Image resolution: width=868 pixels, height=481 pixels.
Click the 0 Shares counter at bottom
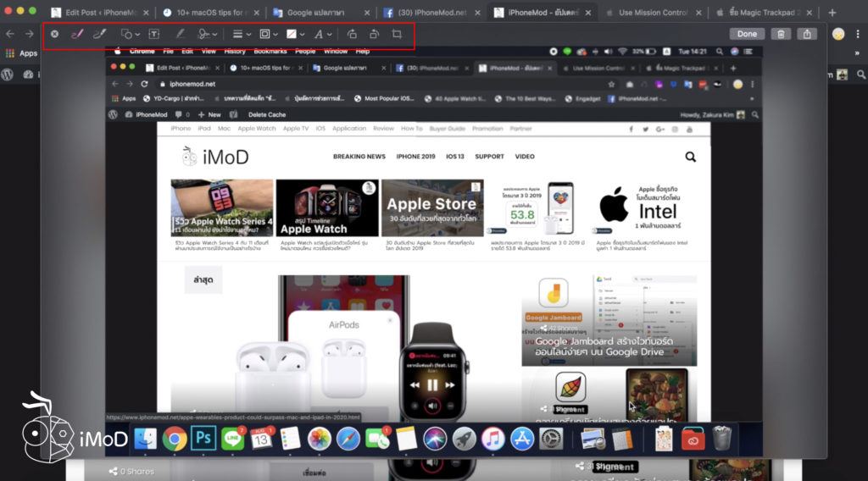tap(131, 471)
